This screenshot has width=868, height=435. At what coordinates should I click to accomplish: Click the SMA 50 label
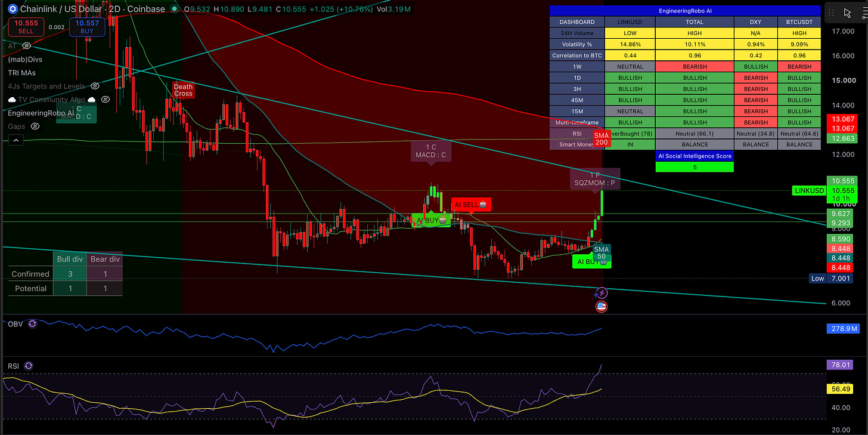click(x=602, y=252)
